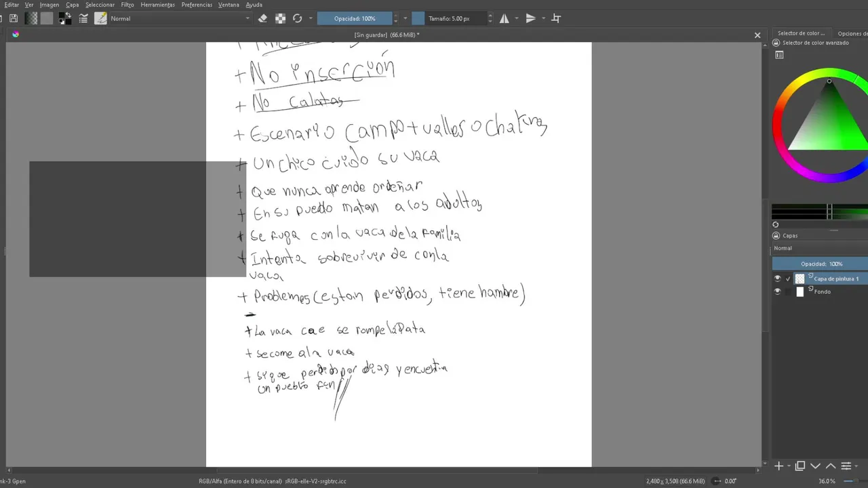The image size is (868, 488).
Task: Click the foreground/background color selector
Action: [x=64, y=18]
